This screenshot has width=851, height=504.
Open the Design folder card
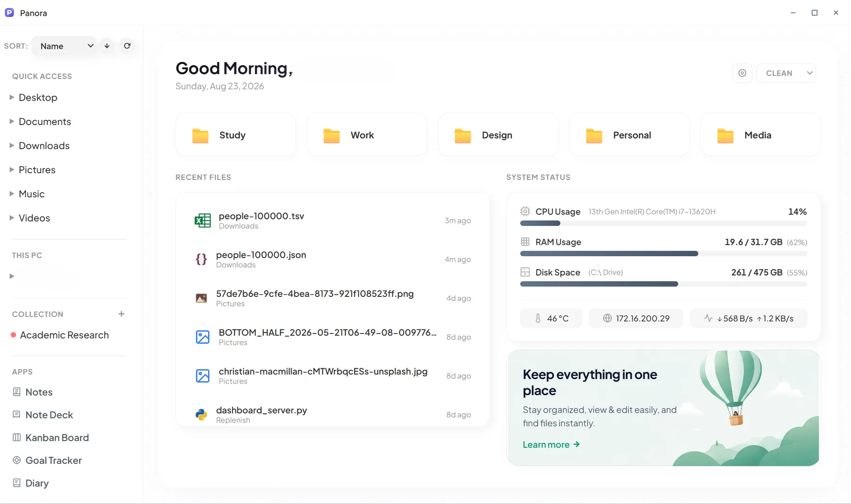tap(498, 135)
